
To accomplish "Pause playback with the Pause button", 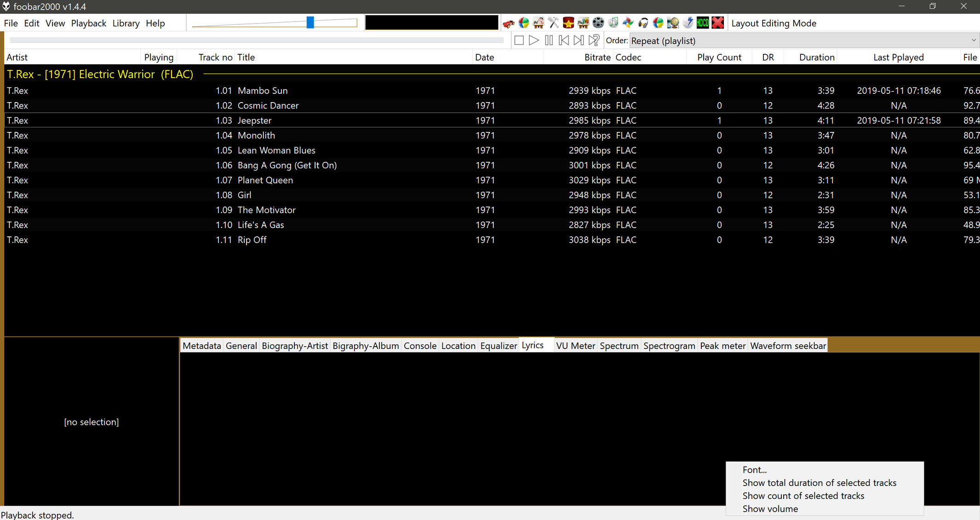I will (x=549, y=40).
